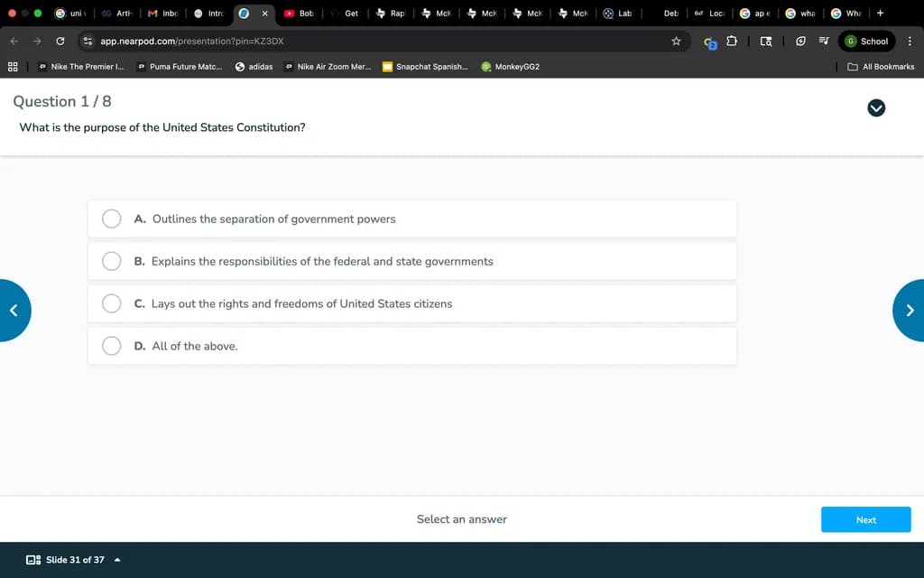Viewport: 924px width, 578px height.
Task: Click browser back arrow
Action: point(14,42)
